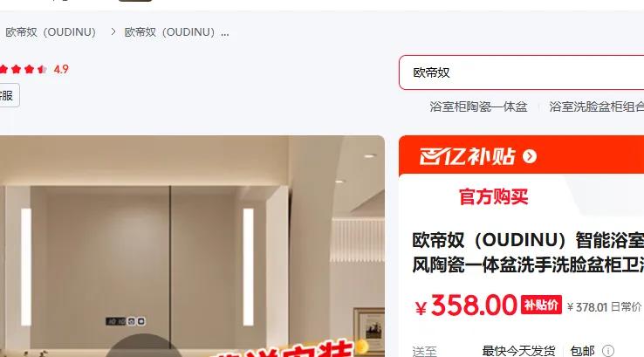The height and width of the screenshot is (357, 644).
Task: Click the 补贴价 price badge
Action: coord(541,305)
